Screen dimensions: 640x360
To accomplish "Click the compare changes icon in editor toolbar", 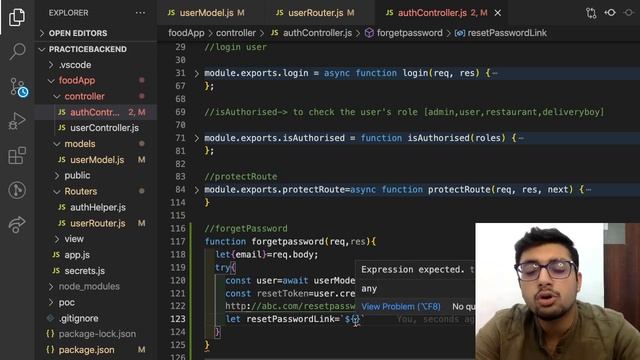I will click(x=591, y=13).
